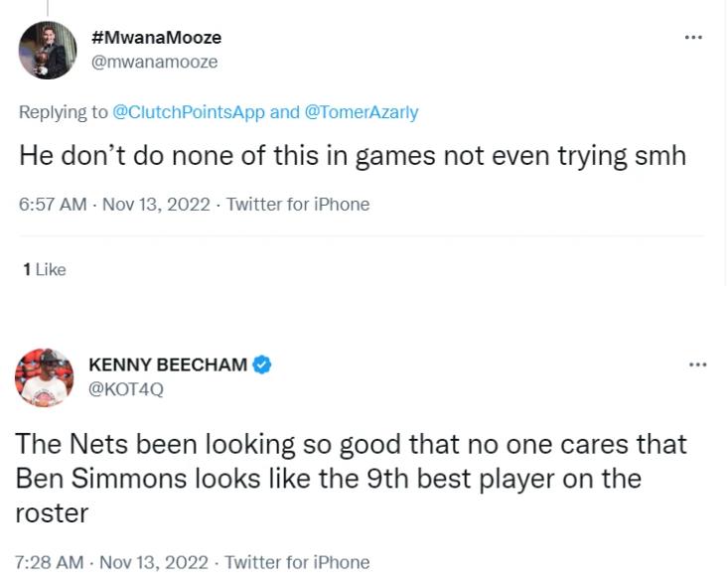728x586 pixels.
Task: Open the KENNY BEECHAM display name
Action: coord(168,365)
